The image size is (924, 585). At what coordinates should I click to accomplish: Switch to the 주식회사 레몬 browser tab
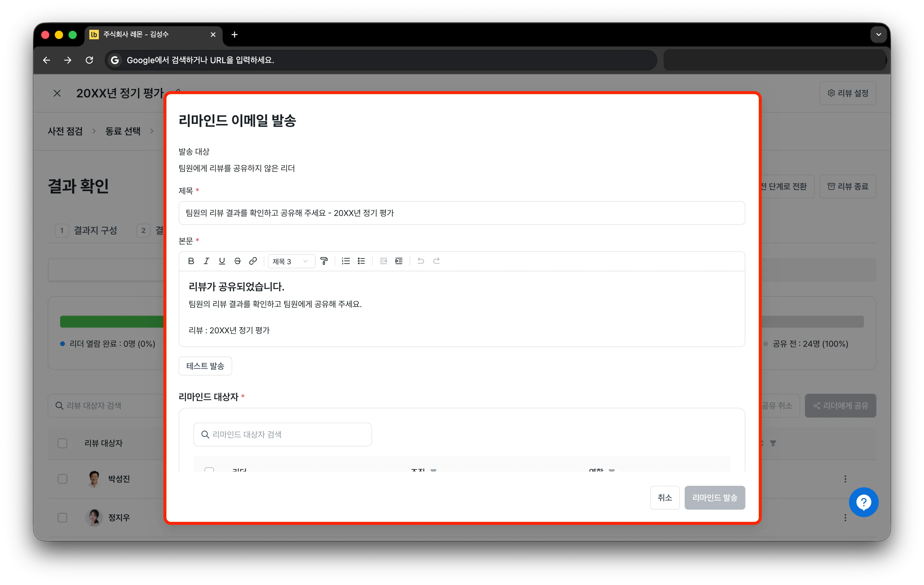[x=154, y=35]
